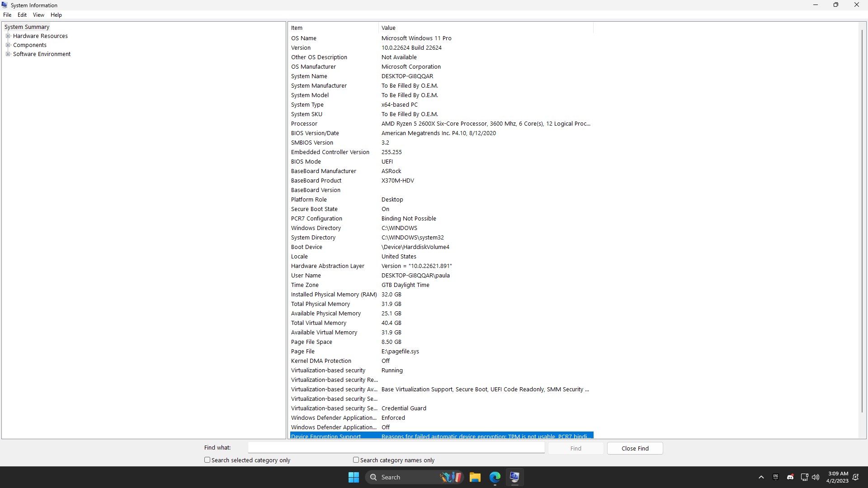The height and width of the screenshot is (488, 868).
Task: Enable Search selected category only checkbox
Action: (208, 460)
